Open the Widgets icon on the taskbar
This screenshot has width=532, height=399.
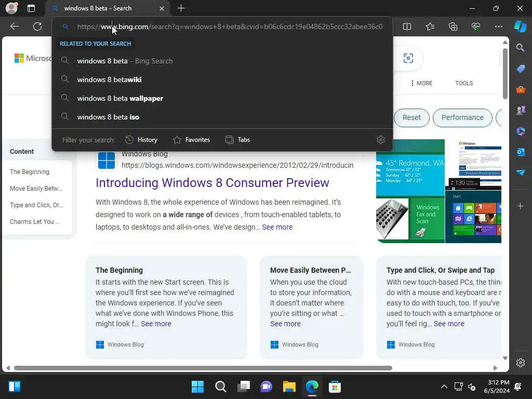point(15,387)
